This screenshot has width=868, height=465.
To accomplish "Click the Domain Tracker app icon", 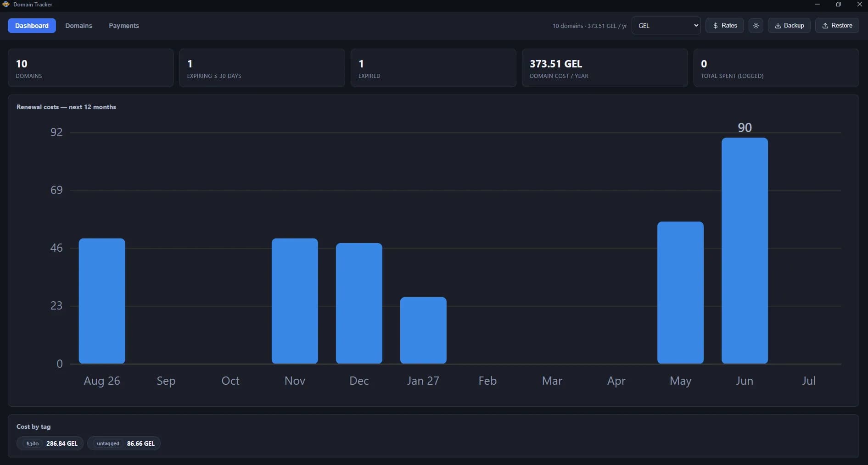I will 6,4.
